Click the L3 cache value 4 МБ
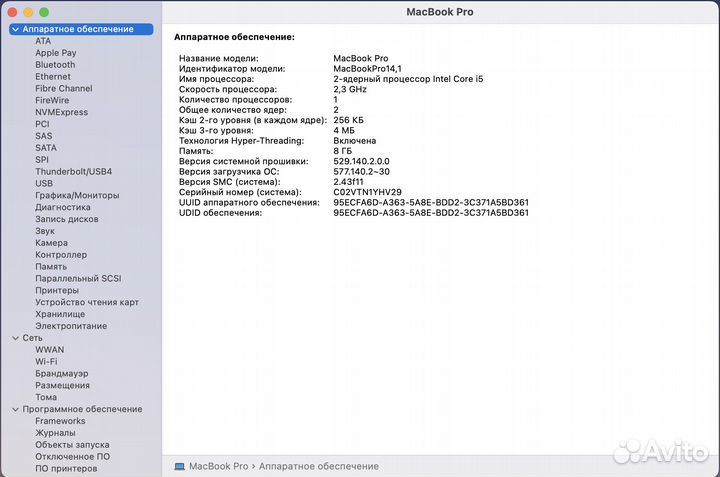 coord(344,131)
